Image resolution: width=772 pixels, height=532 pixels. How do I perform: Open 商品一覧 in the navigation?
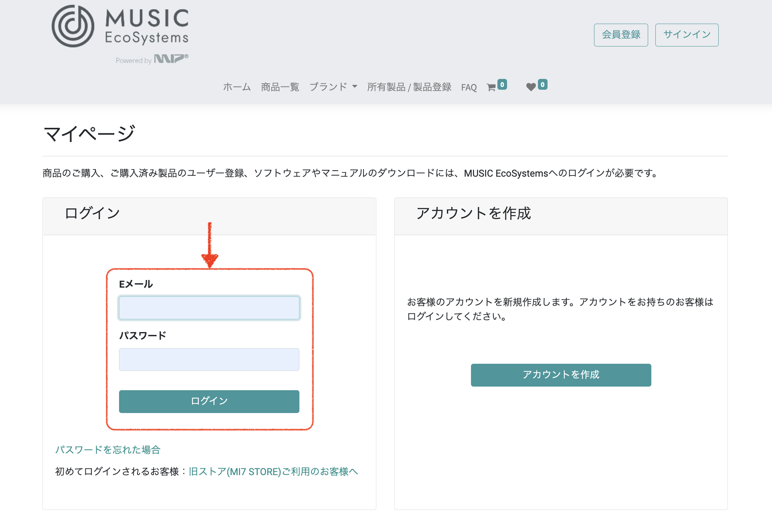[280, 87]
